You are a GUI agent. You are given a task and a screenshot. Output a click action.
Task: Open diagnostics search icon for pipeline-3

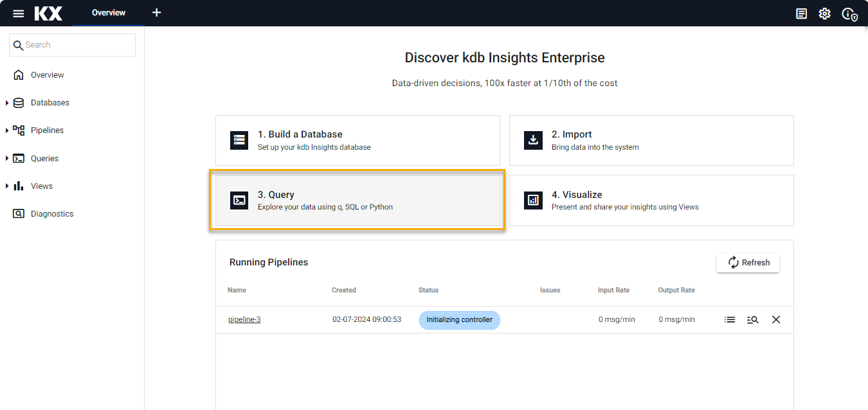point(753,319)
